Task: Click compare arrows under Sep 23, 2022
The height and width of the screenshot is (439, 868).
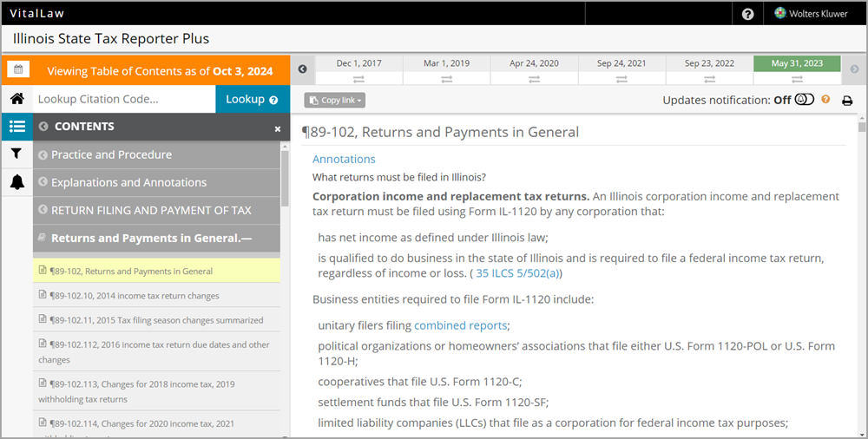Action: (710, 79)
